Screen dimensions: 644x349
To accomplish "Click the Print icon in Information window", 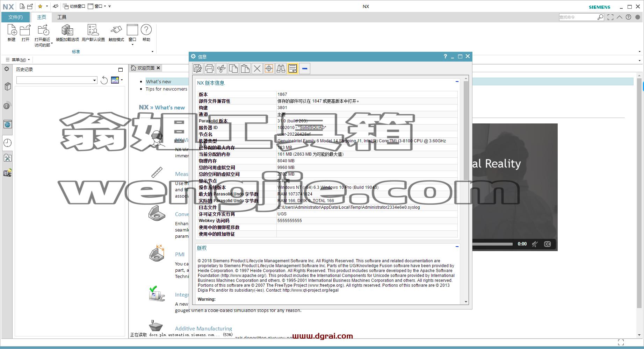I will pos(210,69).
